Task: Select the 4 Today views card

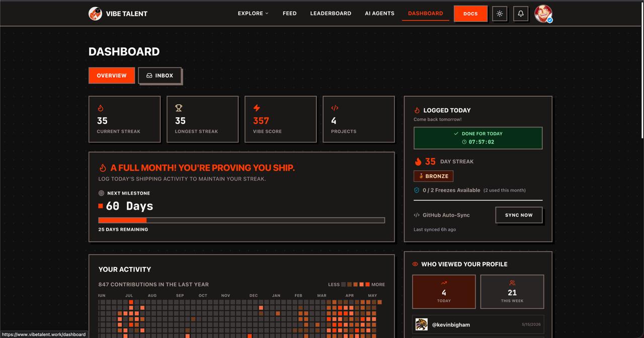Action: click(444, 292)
